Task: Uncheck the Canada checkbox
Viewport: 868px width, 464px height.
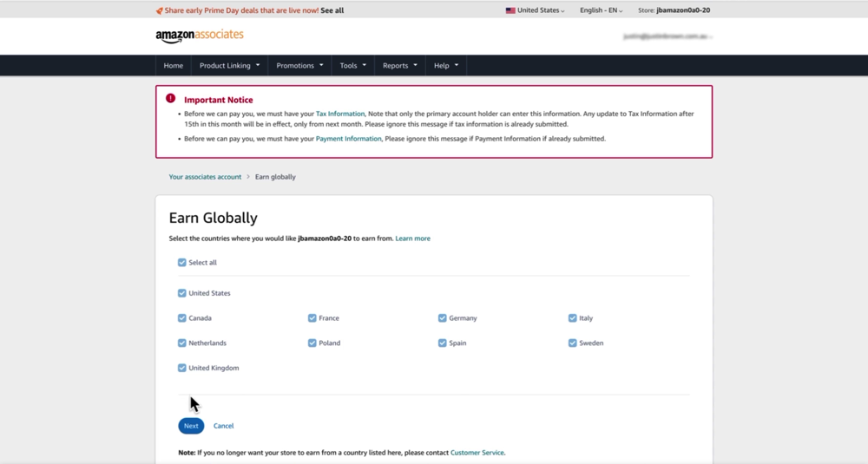Action: tap(182, 318)
